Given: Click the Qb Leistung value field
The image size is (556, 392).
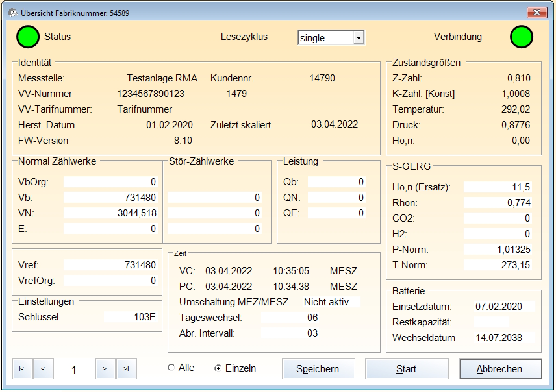Looking at the screenshot, I should point(336,182).
